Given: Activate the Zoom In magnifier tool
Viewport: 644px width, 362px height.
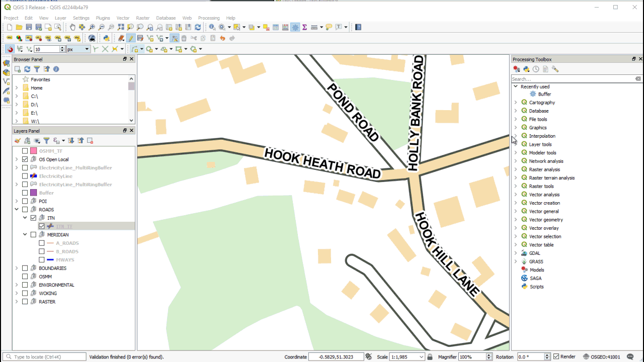Looking at the screenshot, I should point(92,27).
